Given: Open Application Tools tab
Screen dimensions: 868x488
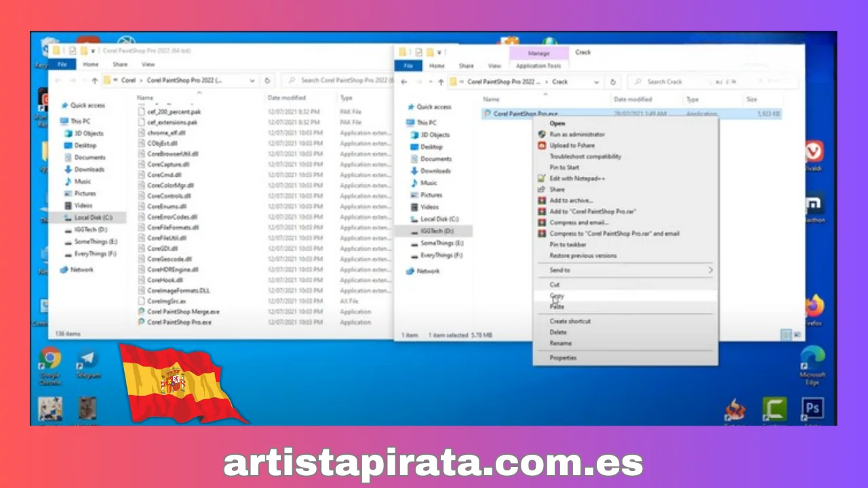Looking at the screenshot, I should click(538, 66).
